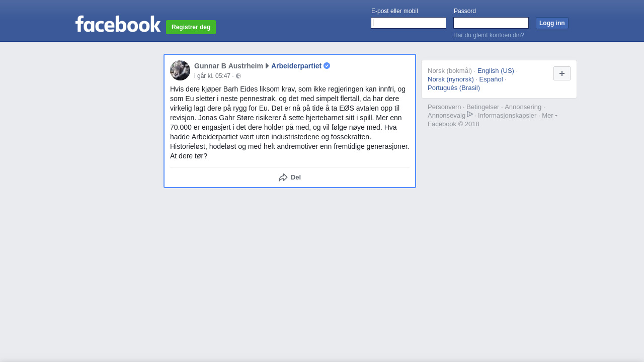Image resolution: width=644 pixels, height=362 pixels.
Task: Click the Registrer deg button
Action: tap(191, 27)
